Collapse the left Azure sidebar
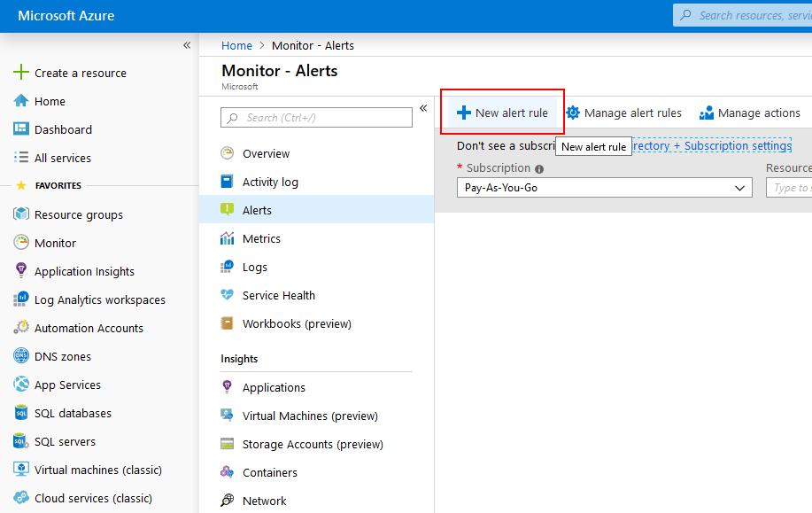This screenshot has height=513, width=812. point(187,45)
